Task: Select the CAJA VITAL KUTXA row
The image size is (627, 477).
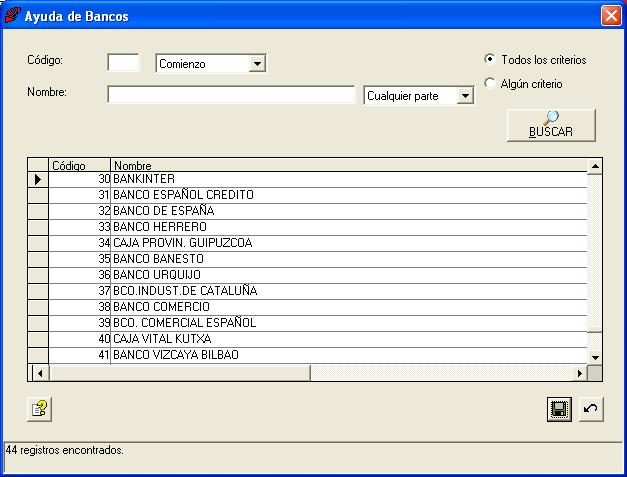Action: click(307, 339)
